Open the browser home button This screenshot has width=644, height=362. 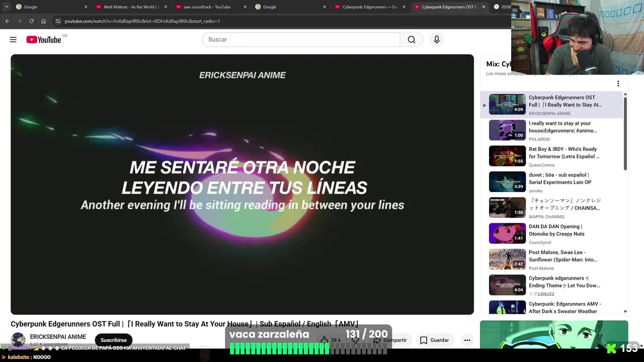click(x=43, y=21)
